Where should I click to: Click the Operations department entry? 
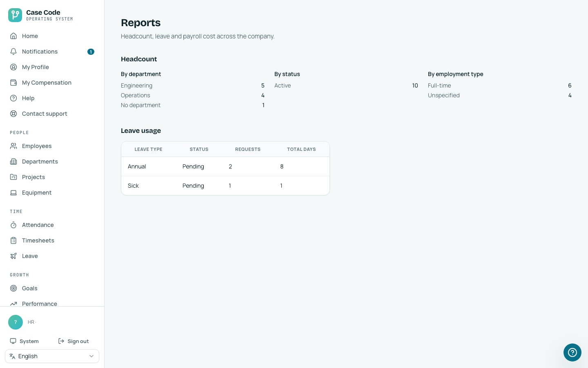click(x=193, y=95)
